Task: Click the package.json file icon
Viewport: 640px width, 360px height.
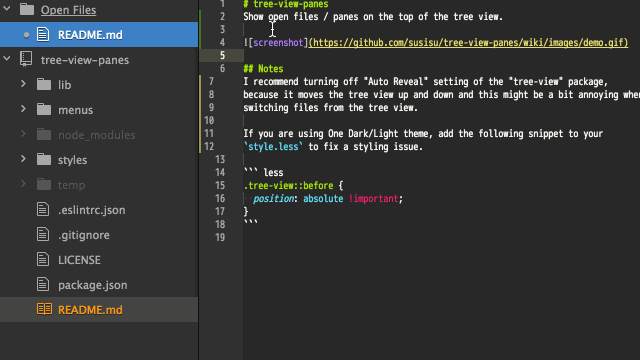Action: click(x=43, y=284)
